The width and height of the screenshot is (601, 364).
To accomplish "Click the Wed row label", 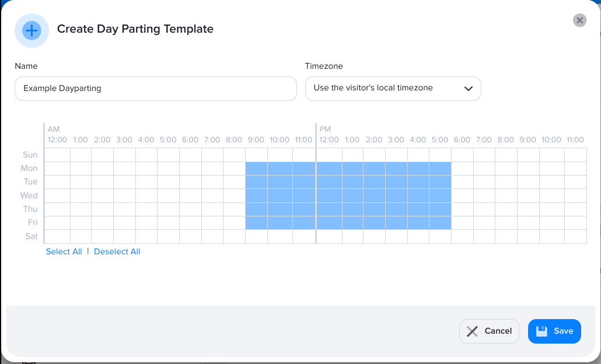I will (x=29, y=195).
